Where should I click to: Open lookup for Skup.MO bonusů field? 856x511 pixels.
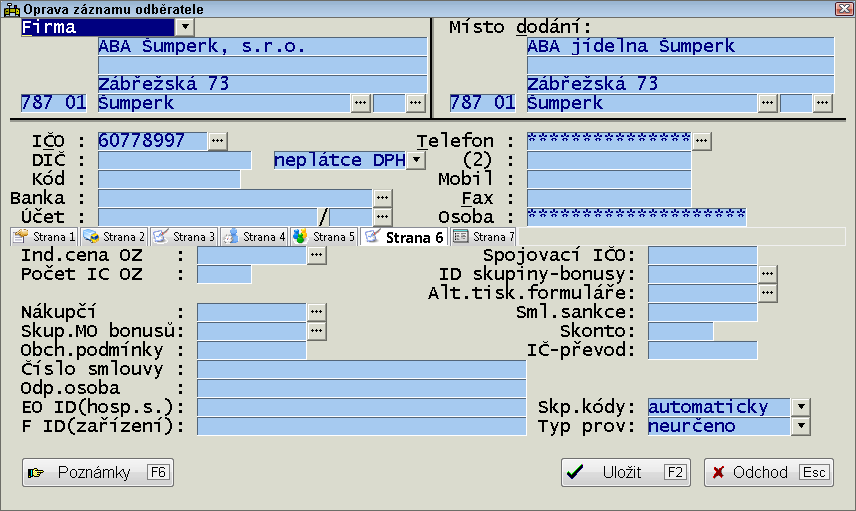click(316, 331)
